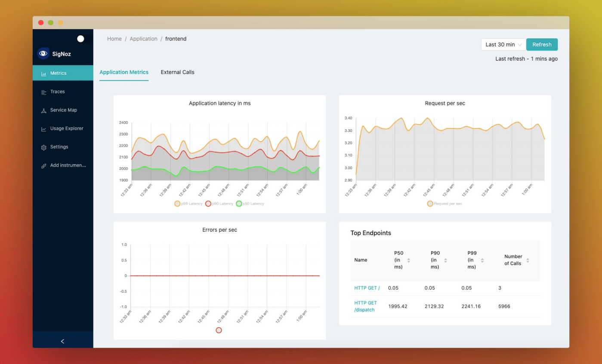
Task: Open the Last 30 min time range dropdown
Action: 503,45
